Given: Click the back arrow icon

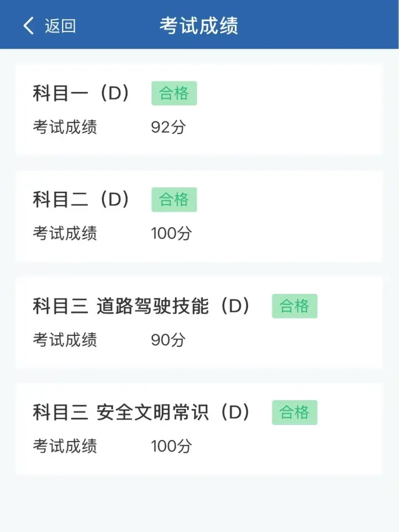Looking at the screenshot, I should coord(28,25).
